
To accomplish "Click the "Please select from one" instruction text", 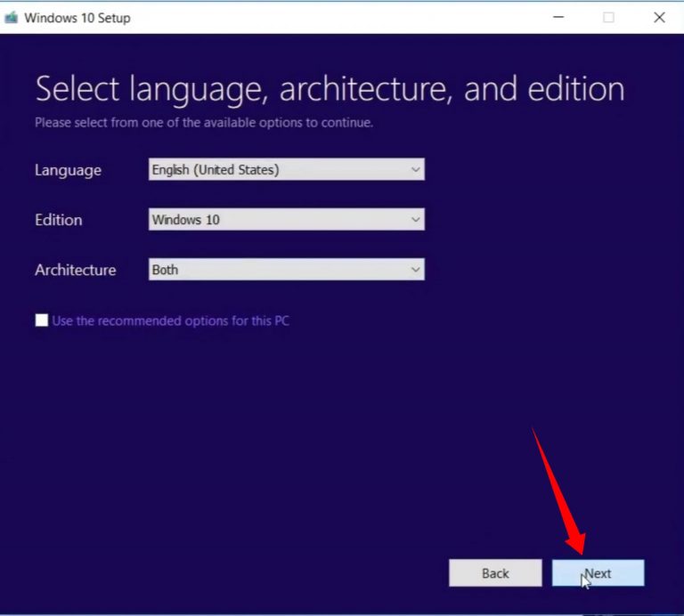I will [203, 123].
